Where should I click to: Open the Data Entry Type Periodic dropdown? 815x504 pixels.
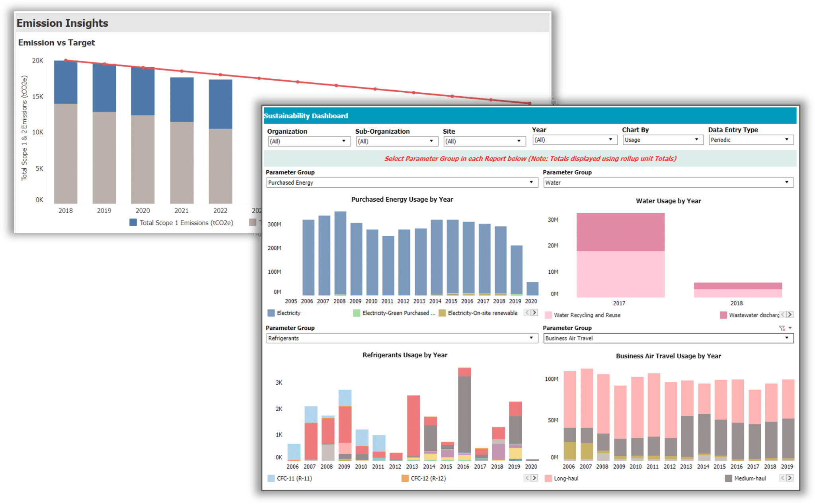click(751, 140)
